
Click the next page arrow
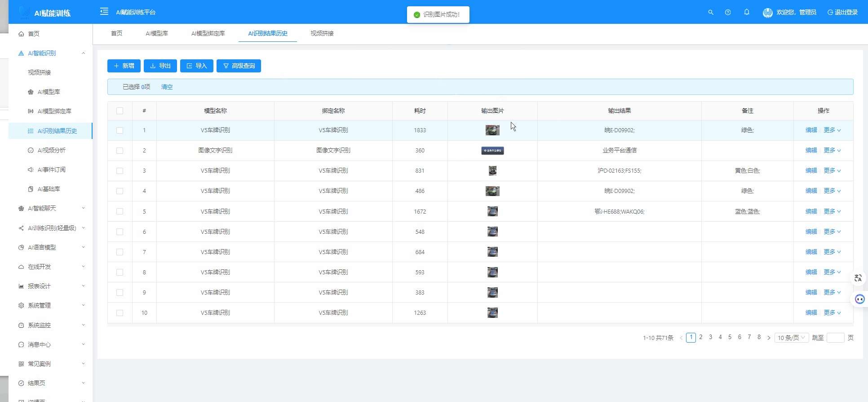[769, 338]
